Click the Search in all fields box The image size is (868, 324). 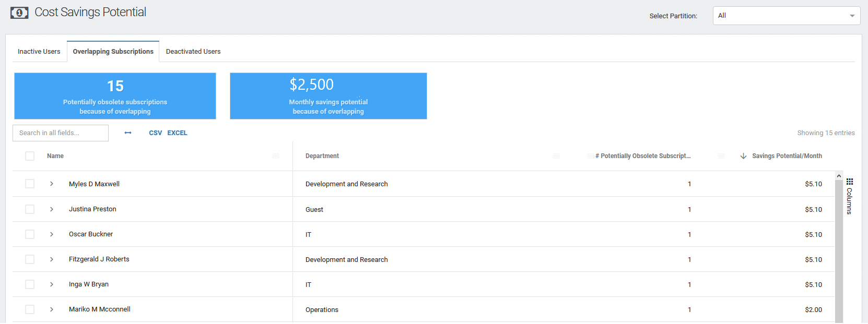pos(61,133)
